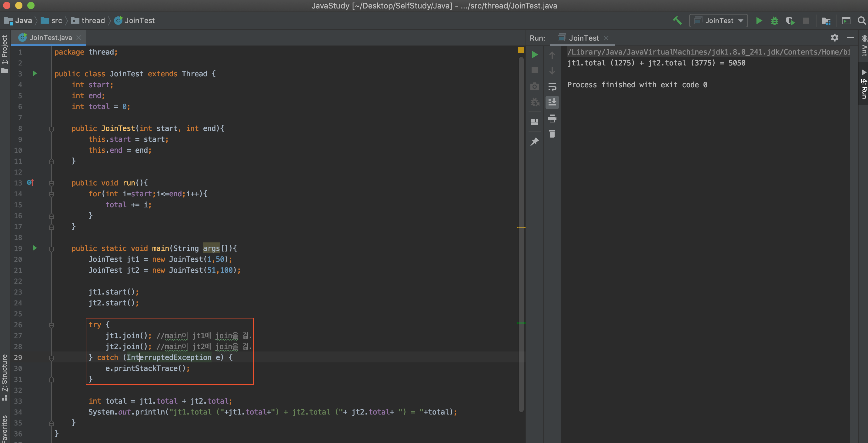This screenshot has height=443, width=868.
Task: Click the Search Everywhere magnifier icon
Action: coord(862,21)
